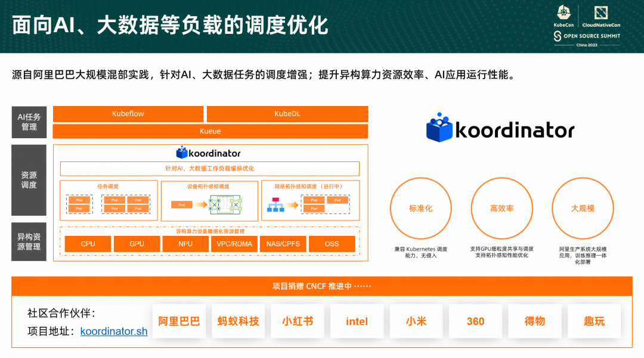Image resolution: width=644 pixels, height=358 pixels.
Task: Click the 小米 partner card
Action: click(x=416, y=321)
